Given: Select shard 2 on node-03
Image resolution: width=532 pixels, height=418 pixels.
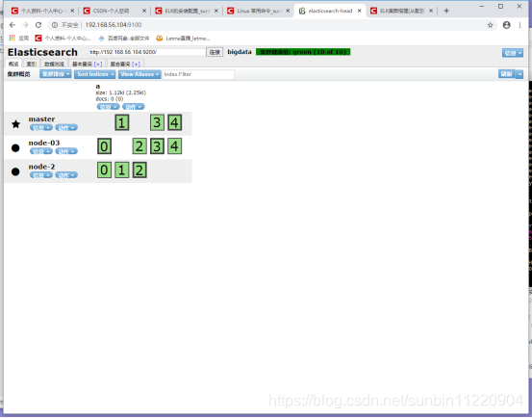Looking at the screenshot, I should point(139,146).
